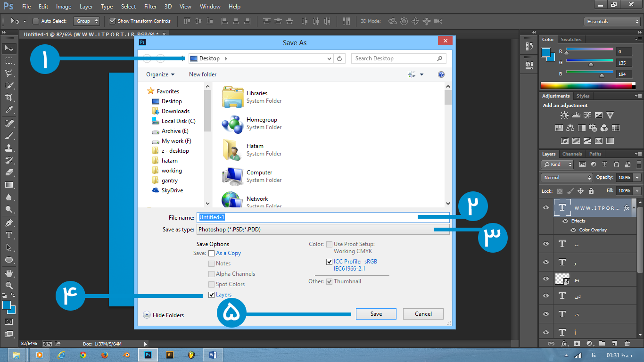Open the Window menu
The width and height of the screenshot is (644, 362).
pos(210,7)
